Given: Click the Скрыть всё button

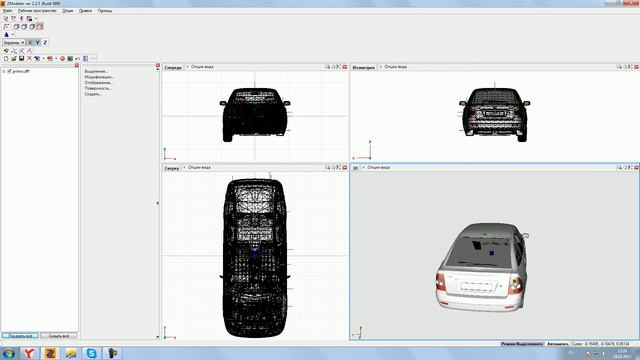Looking at the screenshot, I should [59, 336].
